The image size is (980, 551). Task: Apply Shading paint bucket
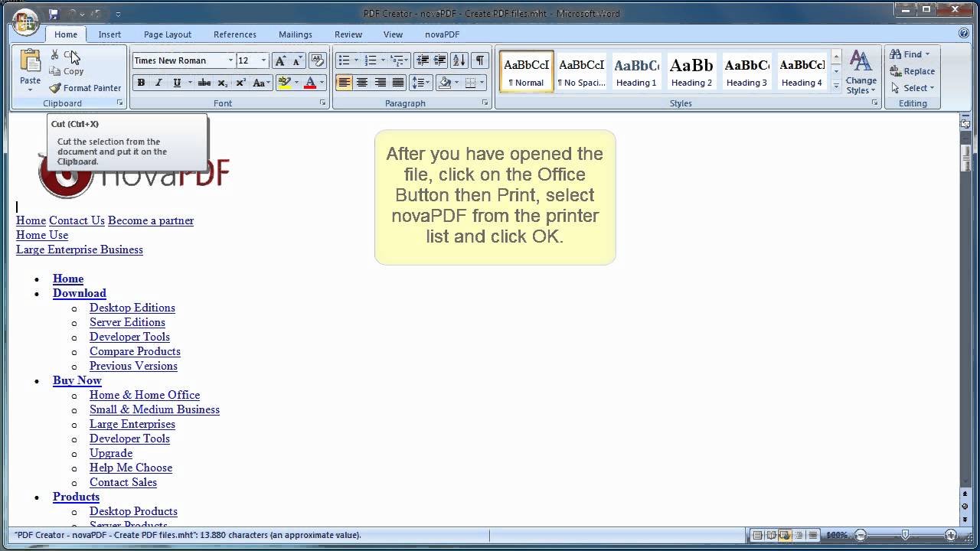(445, 83)
